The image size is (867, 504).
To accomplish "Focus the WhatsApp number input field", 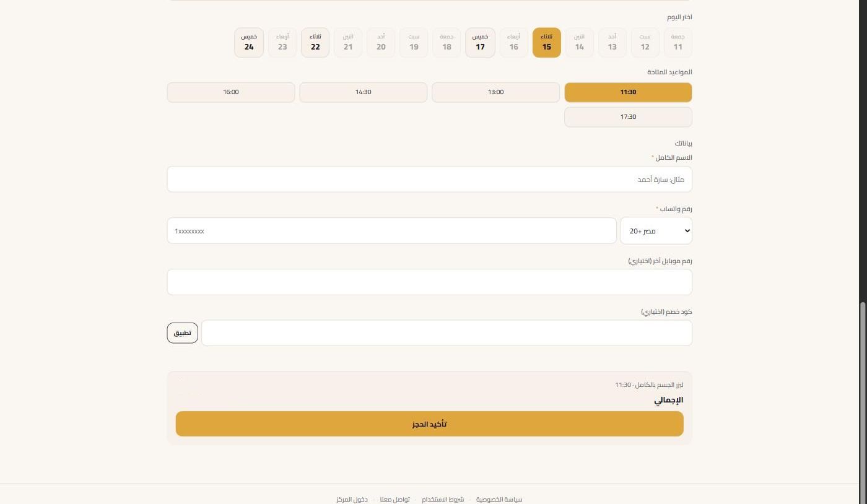I will (x=391, y=231).
